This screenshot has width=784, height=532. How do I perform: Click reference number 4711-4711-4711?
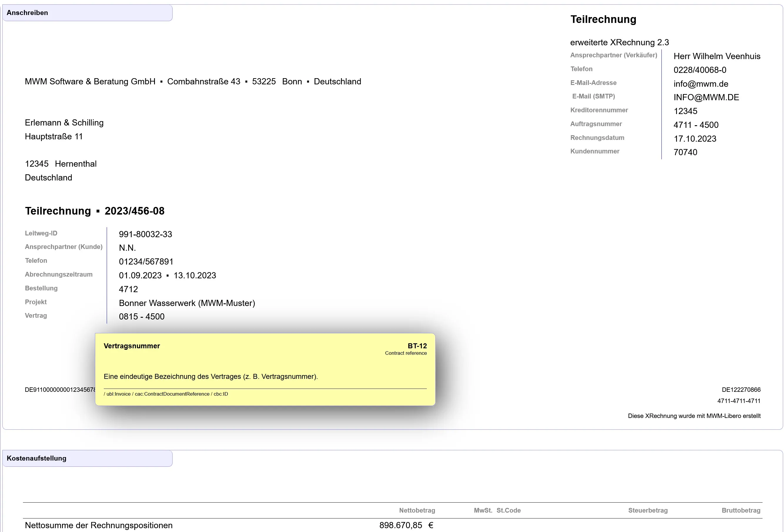point(739,401)
